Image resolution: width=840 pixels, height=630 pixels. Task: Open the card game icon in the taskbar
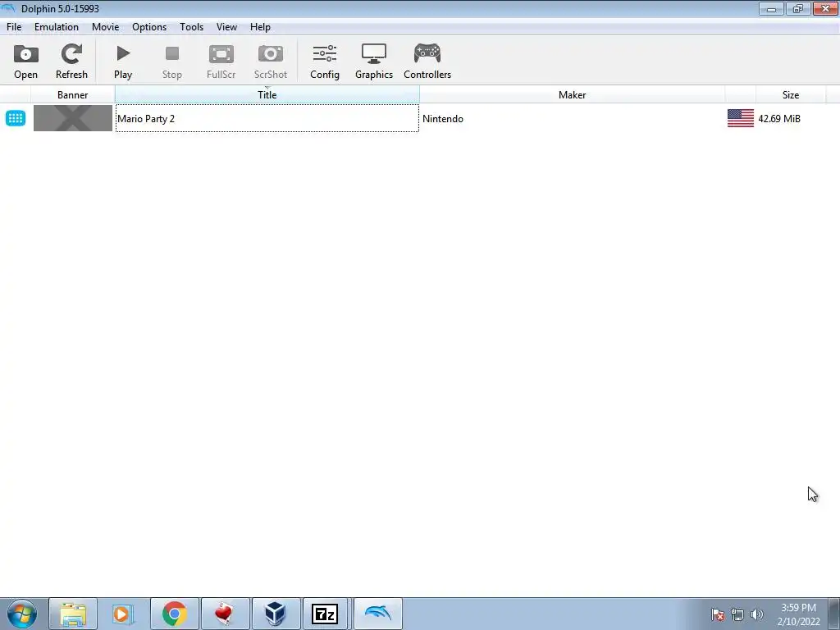(x=225, y=614)
